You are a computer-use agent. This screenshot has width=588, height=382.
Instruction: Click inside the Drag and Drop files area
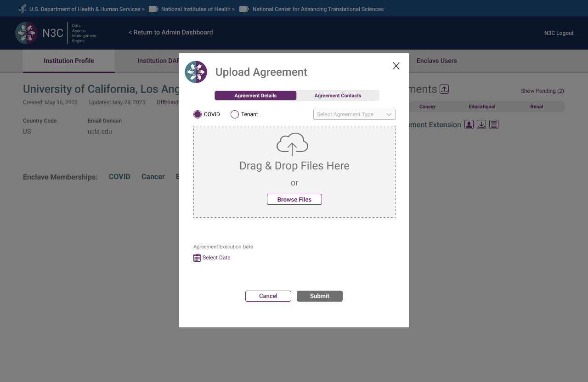click(x=294, y=172)
